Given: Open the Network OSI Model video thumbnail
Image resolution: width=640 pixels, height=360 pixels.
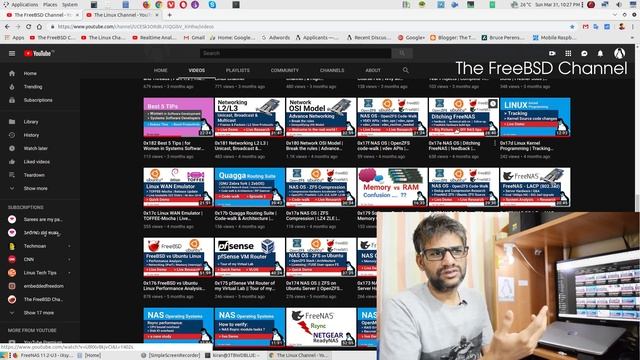Looking at the screenshot, I should click(x=321, y=117).
